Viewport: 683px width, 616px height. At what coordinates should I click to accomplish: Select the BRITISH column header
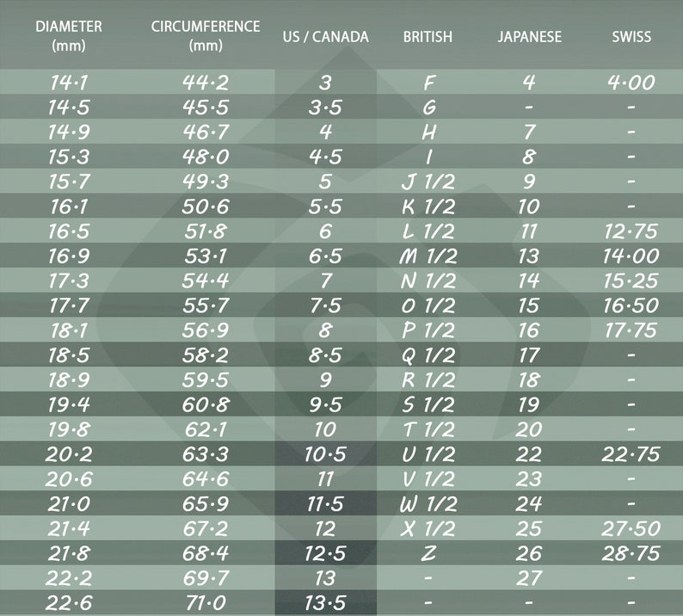click(428, 37)
